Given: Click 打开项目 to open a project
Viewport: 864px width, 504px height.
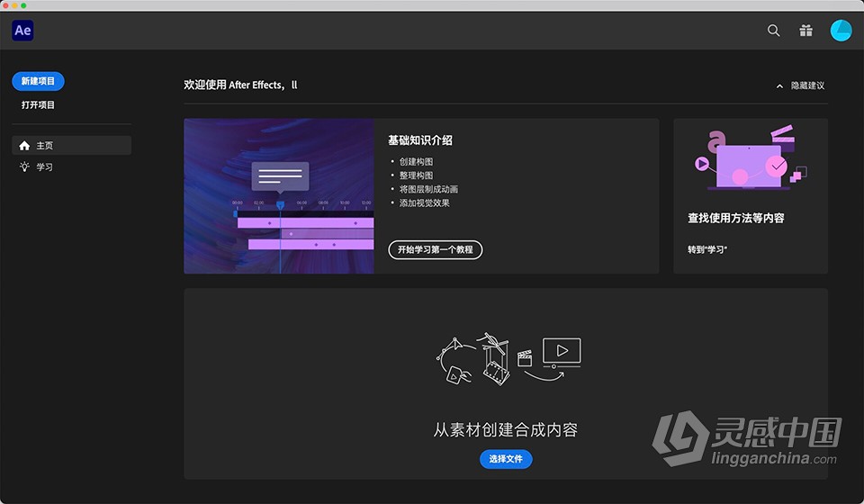Looking at the screenshot, I should click(x=38, y=104).
